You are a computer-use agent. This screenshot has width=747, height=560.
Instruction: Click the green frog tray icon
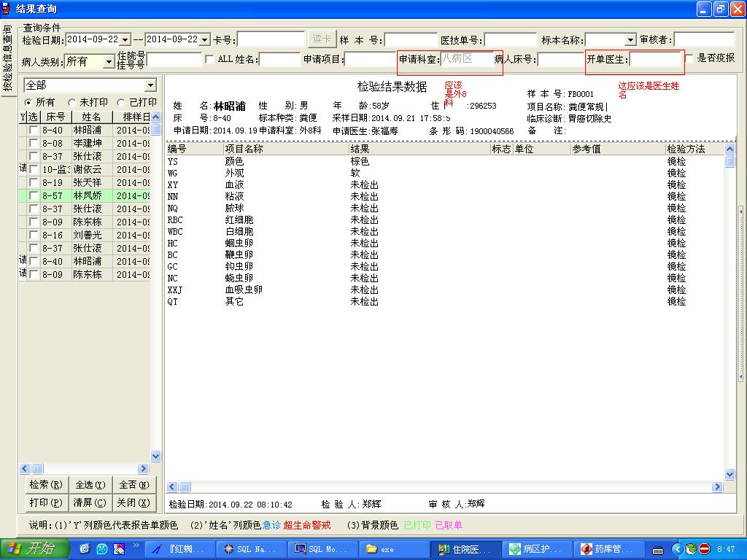(691, 549)
